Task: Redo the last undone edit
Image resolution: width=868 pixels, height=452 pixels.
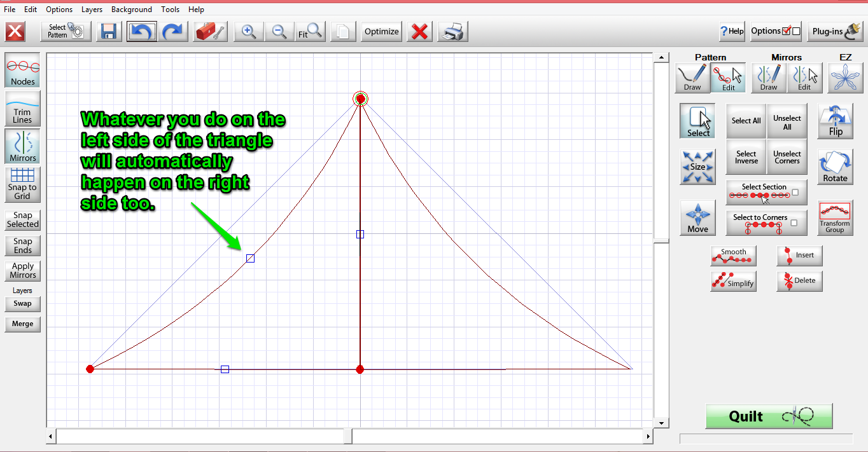Action: [172, 31]
